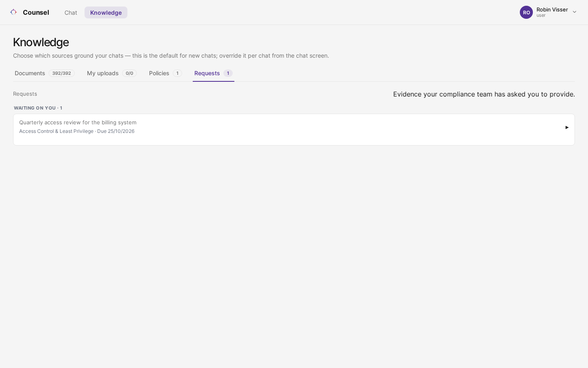Switch to the Policies tab
588x368 pixels.
click(x=165, y=73)
